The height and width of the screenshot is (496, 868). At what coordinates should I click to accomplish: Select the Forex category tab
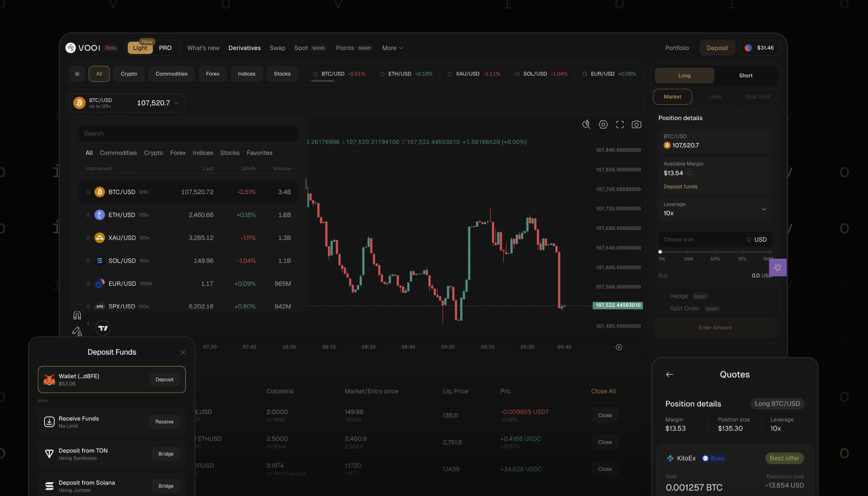tap(212, 74)
